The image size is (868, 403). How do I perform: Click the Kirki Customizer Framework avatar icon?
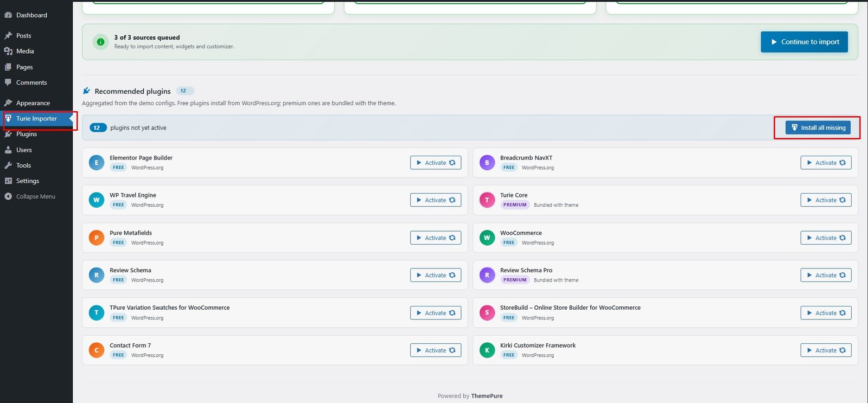click(x=487, y=350)
